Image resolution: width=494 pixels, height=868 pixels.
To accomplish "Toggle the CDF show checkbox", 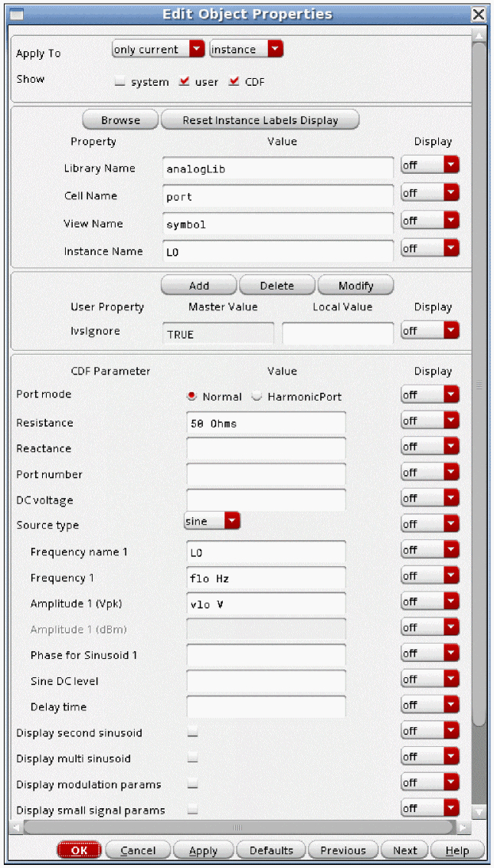I will point(234,82).
